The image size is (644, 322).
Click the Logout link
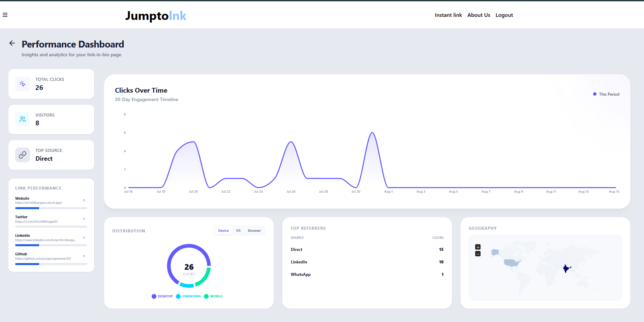[504, 15]
